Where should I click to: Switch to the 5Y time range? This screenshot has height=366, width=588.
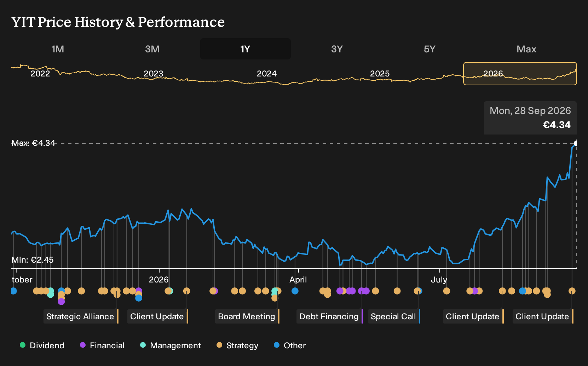pyautogui.click(x=430, y=49)
